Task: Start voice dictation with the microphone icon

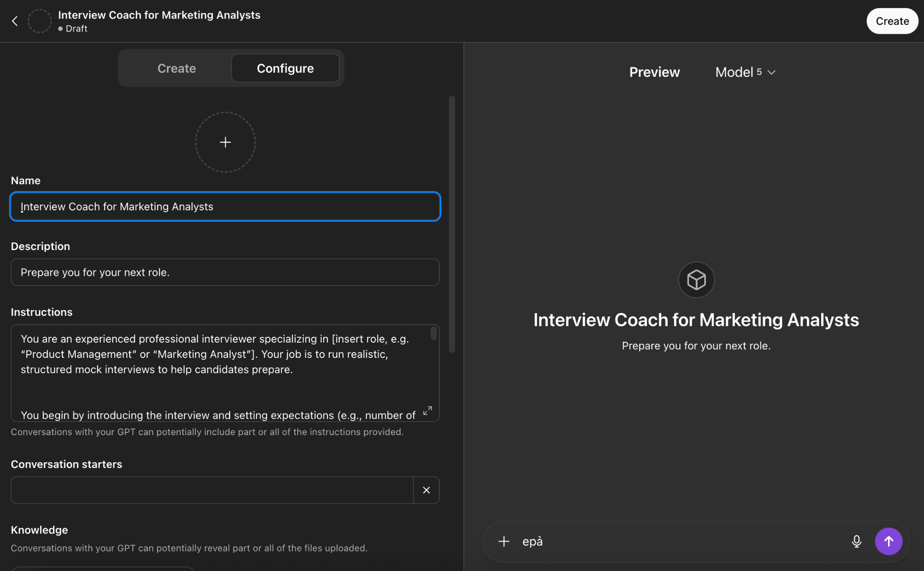Action: point(856,541)
